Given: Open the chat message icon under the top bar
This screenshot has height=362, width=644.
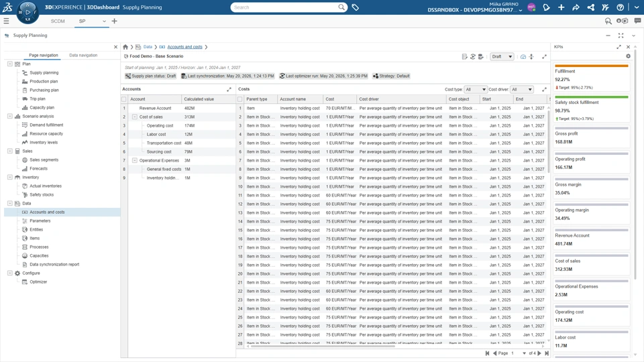Looking at the screenshot, I should (637, 21).
